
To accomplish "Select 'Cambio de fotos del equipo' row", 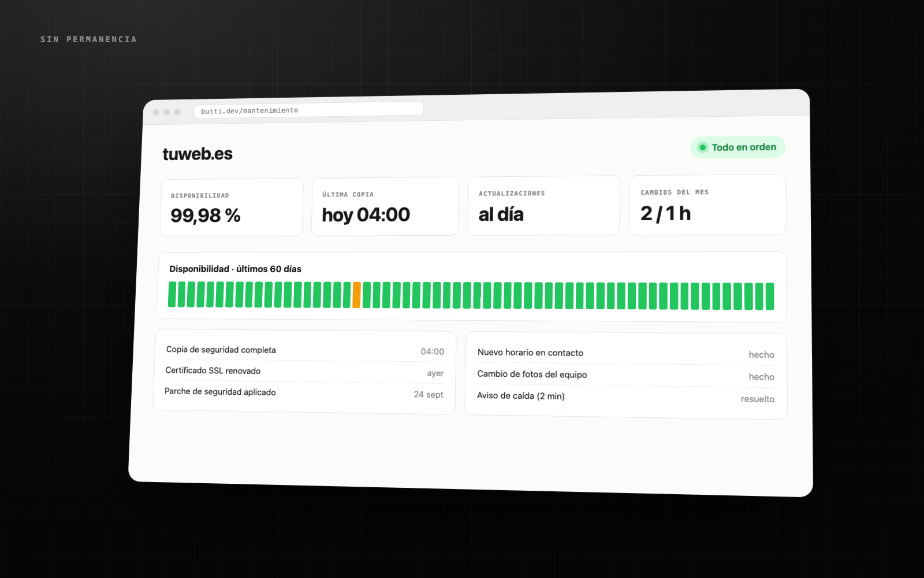I will pyautogui.click(x=625, y=375).
